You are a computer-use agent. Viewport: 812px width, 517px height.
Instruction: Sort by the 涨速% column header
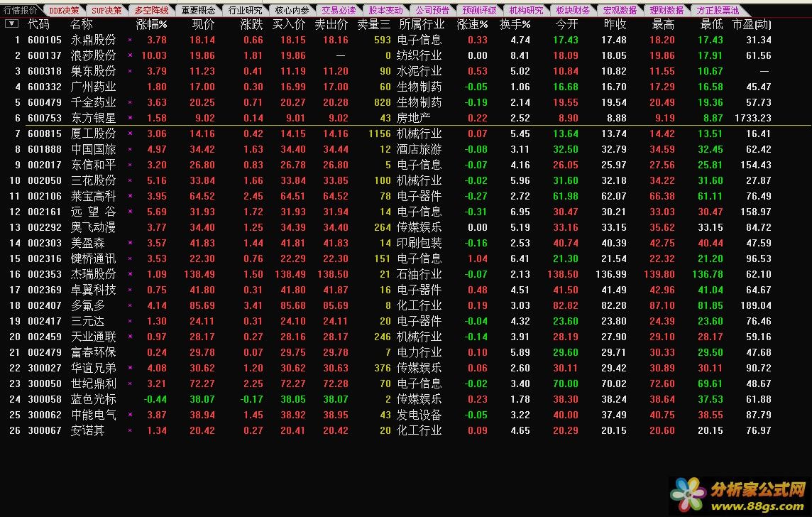point(472,24)
